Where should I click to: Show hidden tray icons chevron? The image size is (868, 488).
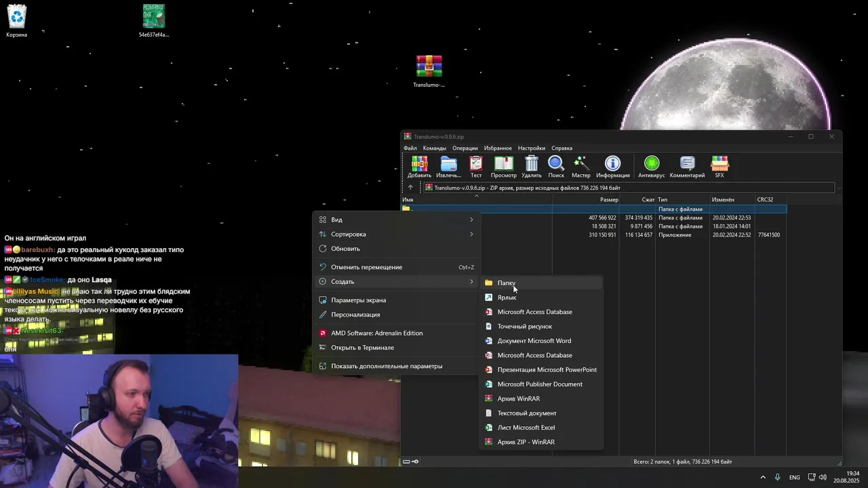[763, 477]
